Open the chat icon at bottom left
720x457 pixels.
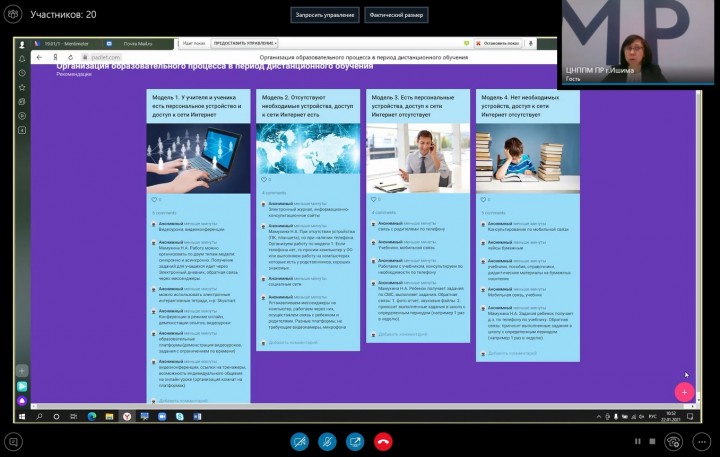coord(13,440)
